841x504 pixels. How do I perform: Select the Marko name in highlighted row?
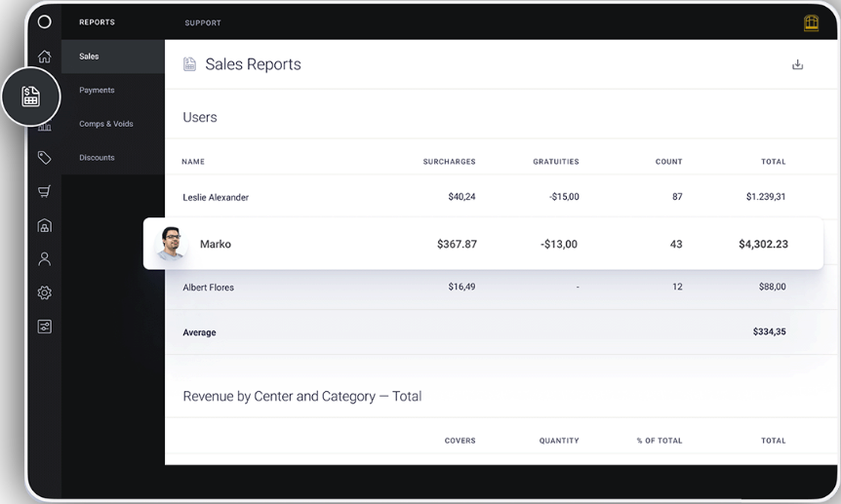pyautogui.click(x=216, y=244)
